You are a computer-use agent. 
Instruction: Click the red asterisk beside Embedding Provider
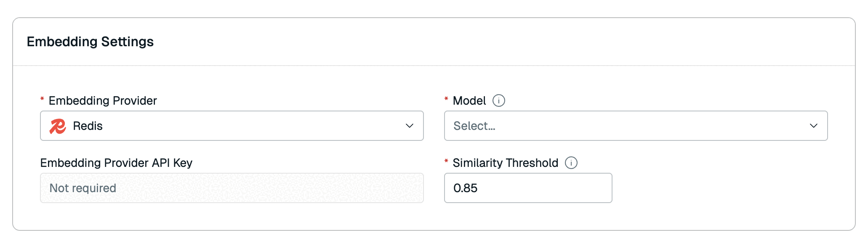pyautogui.click(x=42, y=99)
